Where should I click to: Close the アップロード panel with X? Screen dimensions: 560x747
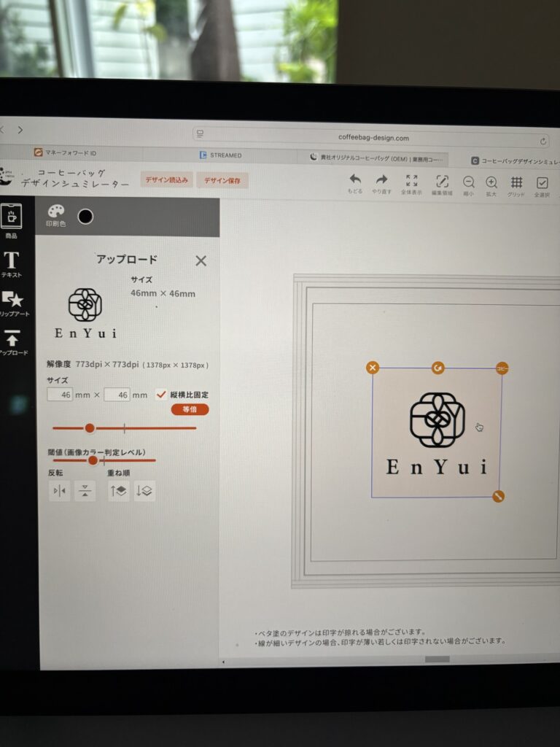pyautogui.click(x=201, y=260)
